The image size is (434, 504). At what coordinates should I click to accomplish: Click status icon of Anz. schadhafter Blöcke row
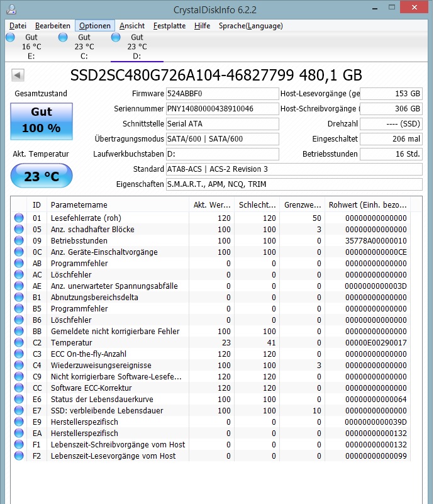point(19,229)
